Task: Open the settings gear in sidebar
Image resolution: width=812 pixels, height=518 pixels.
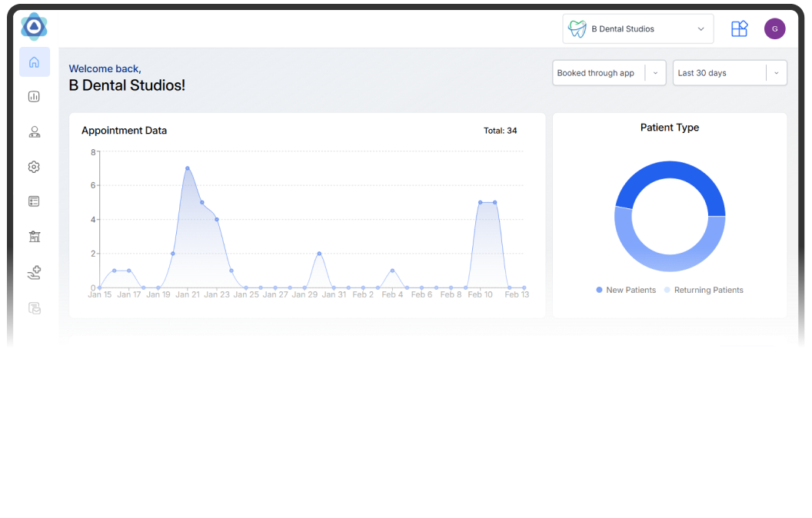Action: (x=34, y=167)
